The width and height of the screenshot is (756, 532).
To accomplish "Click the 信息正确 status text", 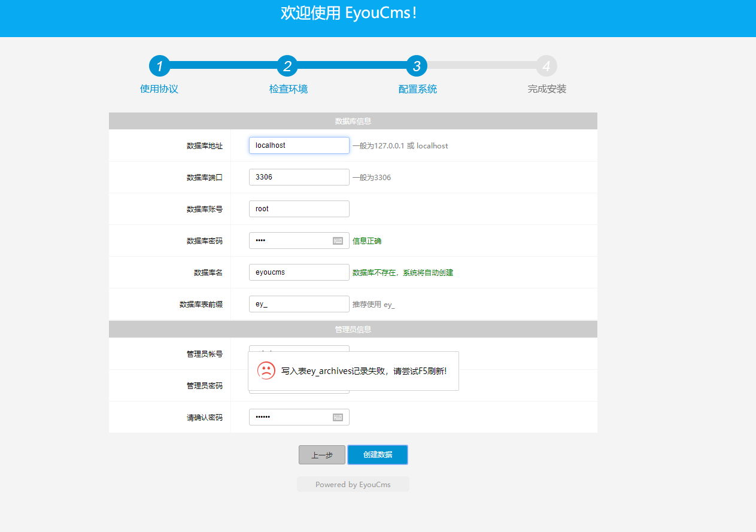I will (x=367, y=241).
